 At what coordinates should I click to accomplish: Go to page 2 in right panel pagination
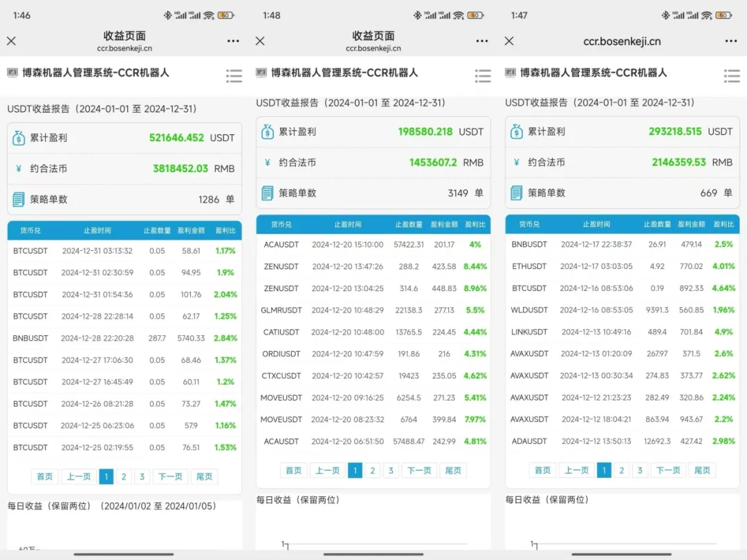click(x=622, y=471)
